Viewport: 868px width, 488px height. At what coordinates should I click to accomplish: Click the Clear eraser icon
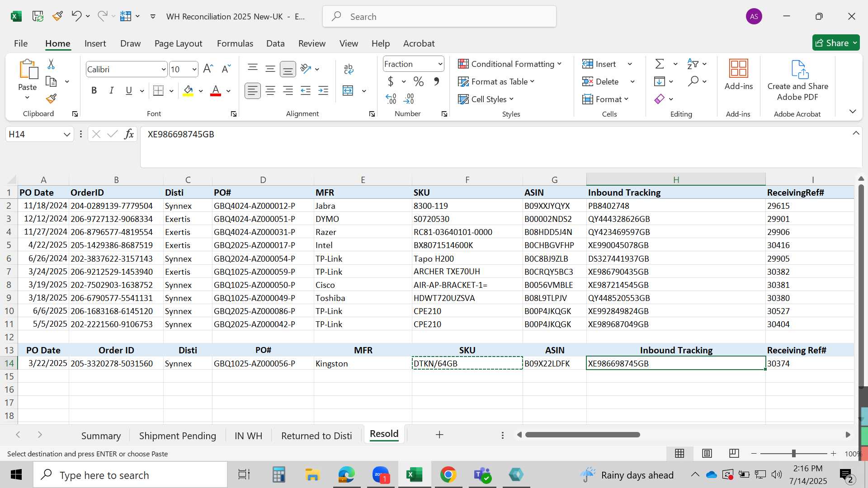point(660,99)
